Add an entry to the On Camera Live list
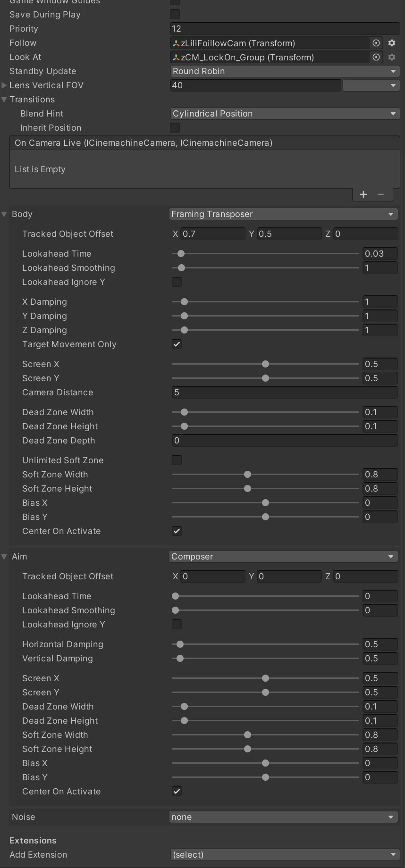The width and height of the screenshot is (405, 868). pos(363,194)
